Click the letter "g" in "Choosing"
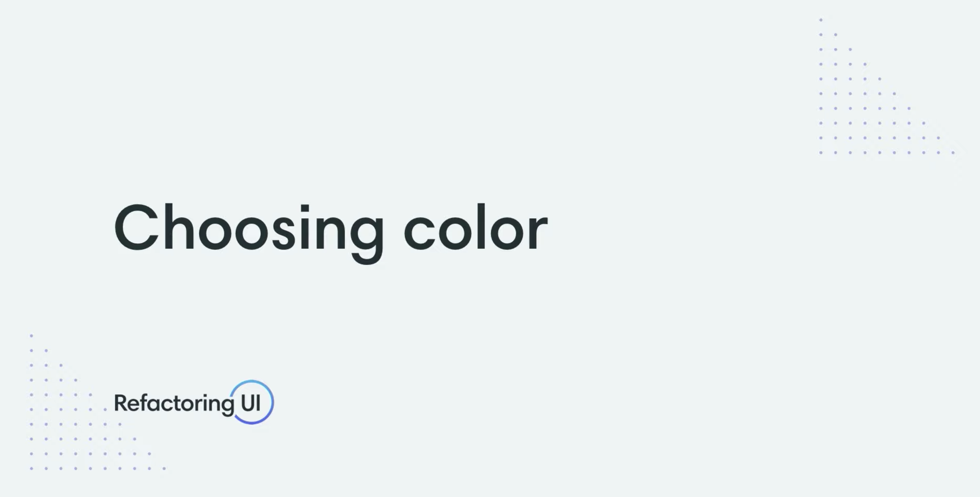Viewport: 980px width, 497px height. pyautogui.click(x=367, y=236)
